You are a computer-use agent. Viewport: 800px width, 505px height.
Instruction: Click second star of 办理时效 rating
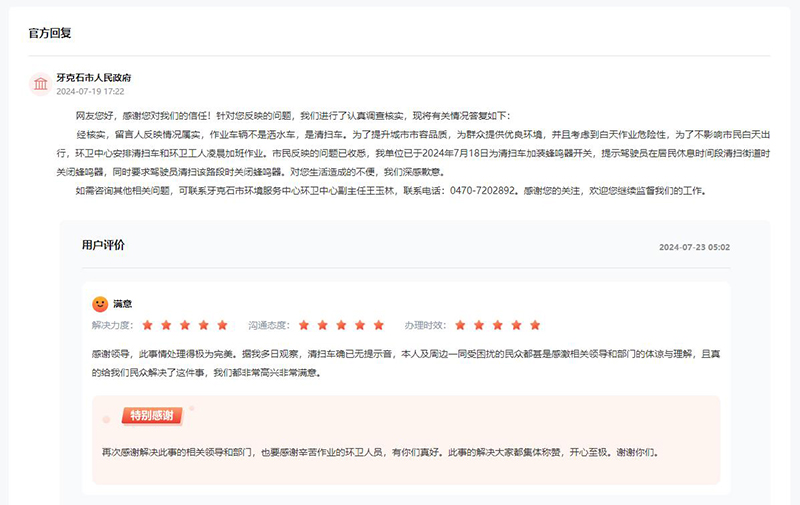tap(479, 325)
